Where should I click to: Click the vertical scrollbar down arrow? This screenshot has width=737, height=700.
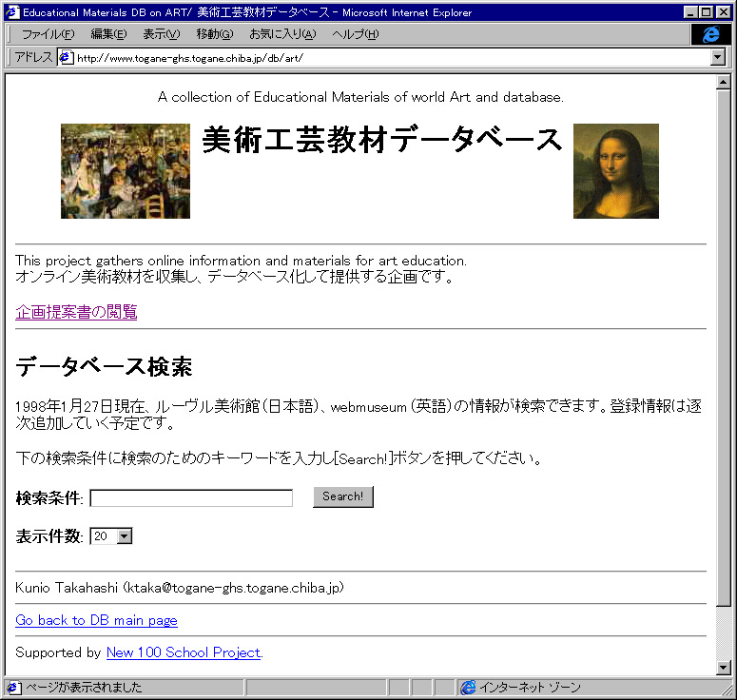(724, 667)
